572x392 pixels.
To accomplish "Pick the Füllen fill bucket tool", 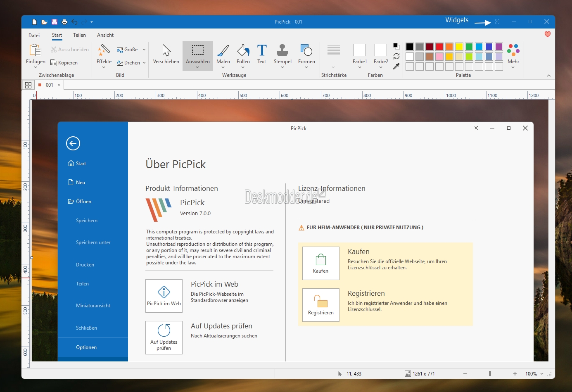I will [x=243, y=54].
